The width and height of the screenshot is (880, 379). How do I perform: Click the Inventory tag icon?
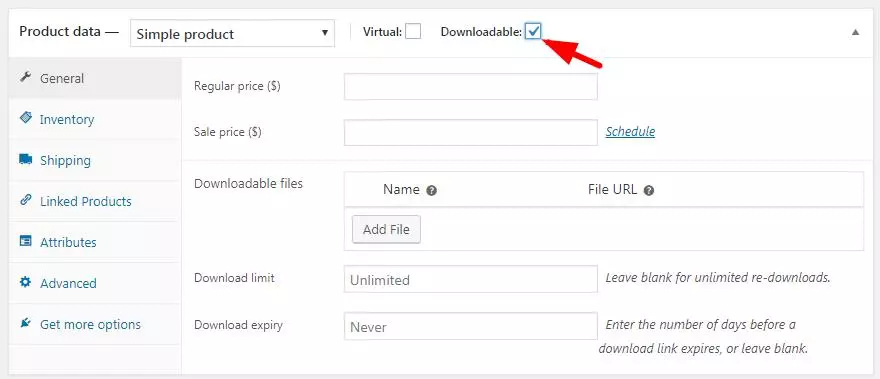click(x=25, y=118)
